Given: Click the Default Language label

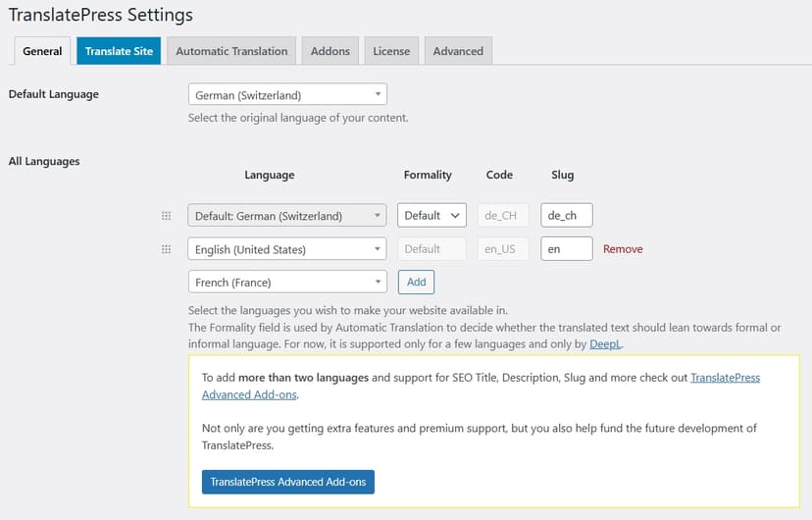Looking at the screenshot, I should point(53,94).
